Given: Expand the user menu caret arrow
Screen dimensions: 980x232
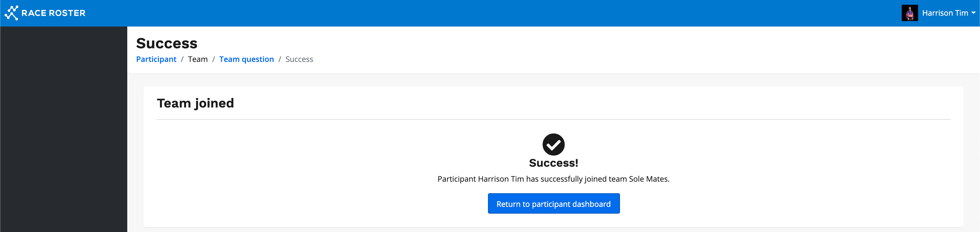Looking at the screenshot, I should click(973, 13).
